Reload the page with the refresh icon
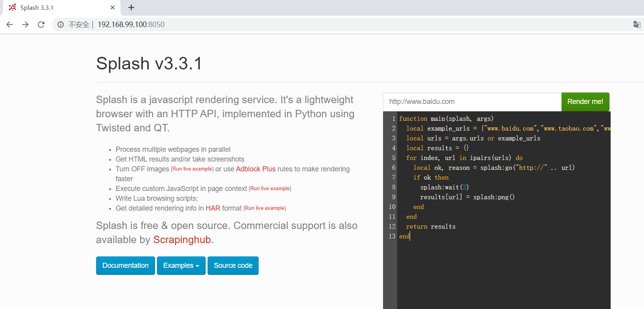This screenshot has height=309, width=644. tap(41, 24)
